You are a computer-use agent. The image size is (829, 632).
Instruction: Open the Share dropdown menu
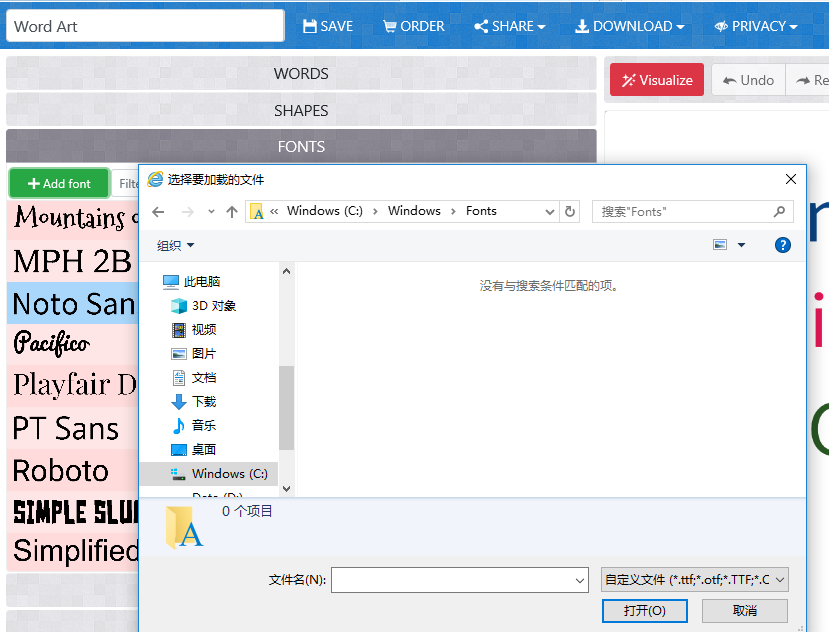click(x=510, y=26)
